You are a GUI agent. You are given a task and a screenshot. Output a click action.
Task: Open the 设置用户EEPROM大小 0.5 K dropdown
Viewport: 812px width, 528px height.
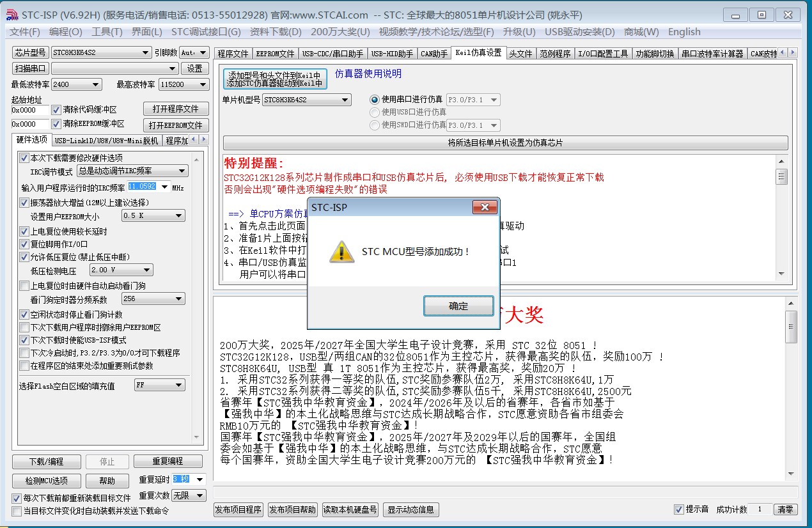[153, 216]
